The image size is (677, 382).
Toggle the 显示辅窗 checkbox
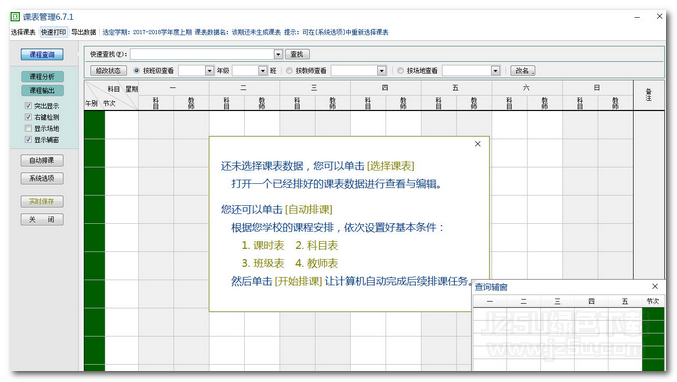[28, 139]
